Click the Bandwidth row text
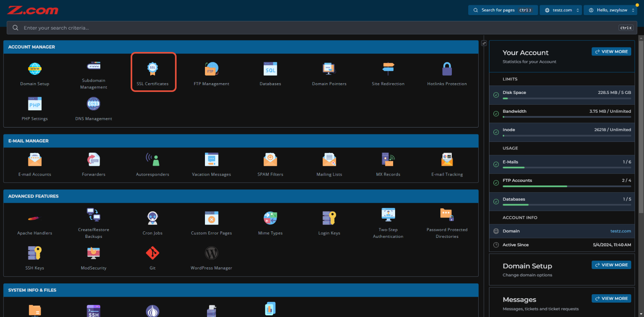The image size is (644, 317). click(x=514, y=111)
